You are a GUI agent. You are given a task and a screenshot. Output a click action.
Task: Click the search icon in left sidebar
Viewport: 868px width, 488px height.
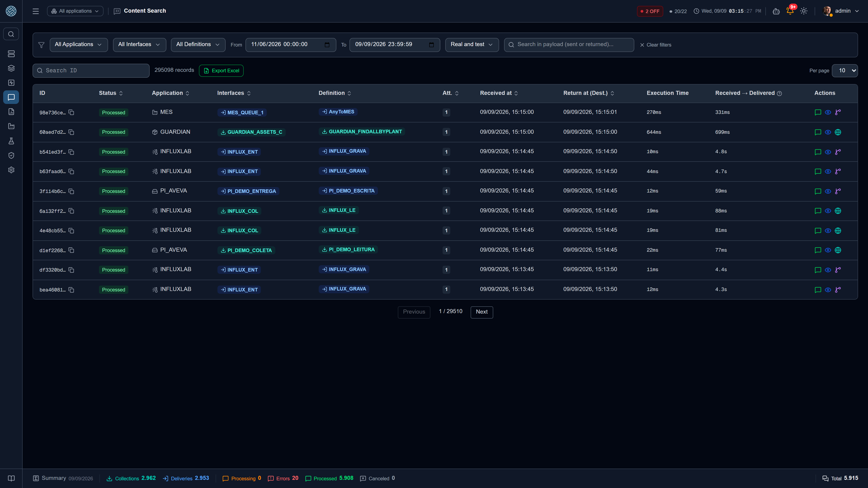point(11,34)
